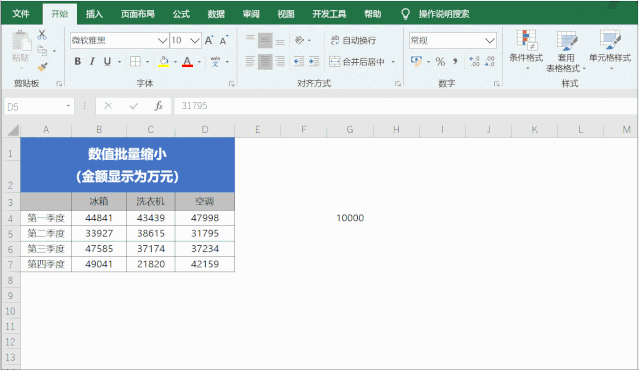The height and width of the screenshot is (370, 639).
Task: Align text left
Action: [250, 62]
